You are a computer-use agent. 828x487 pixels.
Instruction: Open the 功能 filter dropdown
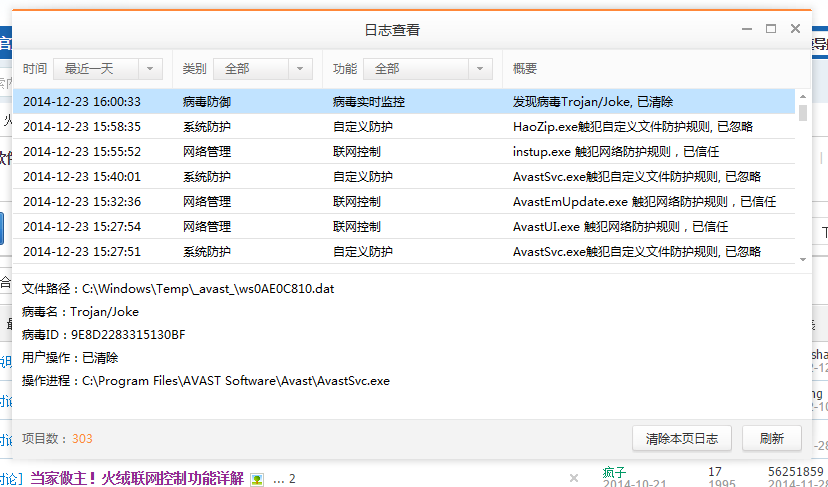pos(428,69)
